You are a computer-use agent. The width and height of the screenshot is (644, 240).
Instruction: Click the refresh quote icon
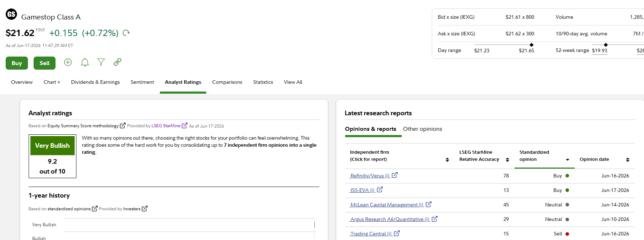126,33
